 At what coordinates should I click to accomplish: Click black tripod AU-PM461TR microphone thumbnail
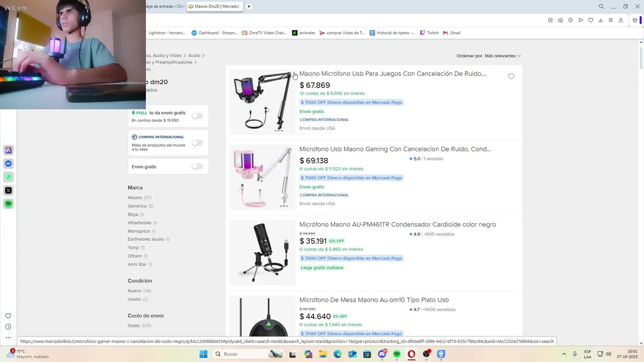pos(263,253)
